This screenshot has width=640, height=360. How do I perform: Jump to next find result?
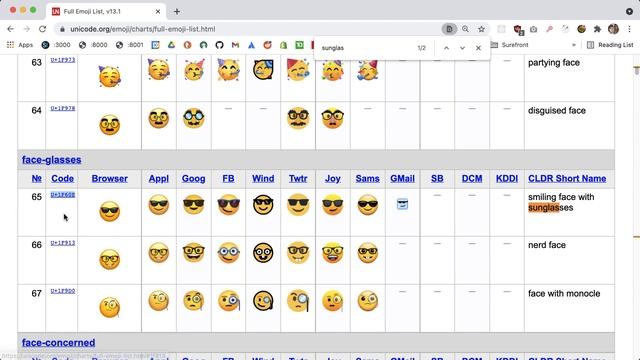tap(462, 48)
